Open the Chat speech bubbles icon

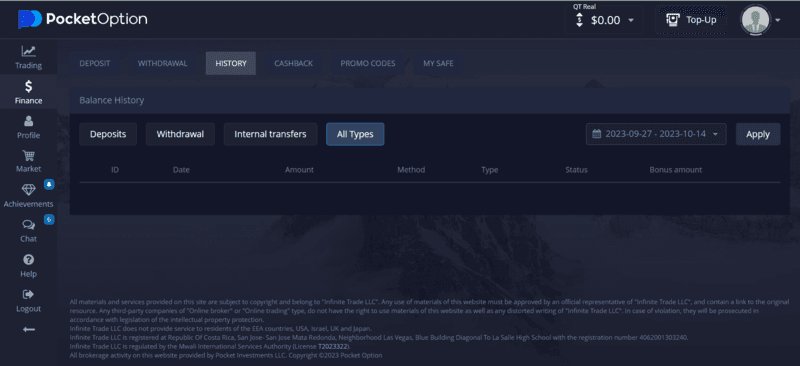(x=29, y=225)
